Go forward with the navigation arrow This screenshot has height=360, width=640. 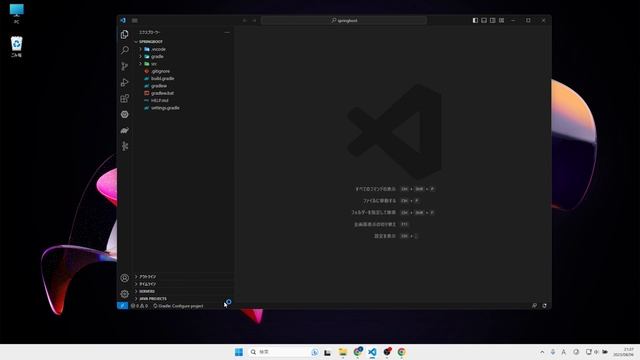pos(254,20)
